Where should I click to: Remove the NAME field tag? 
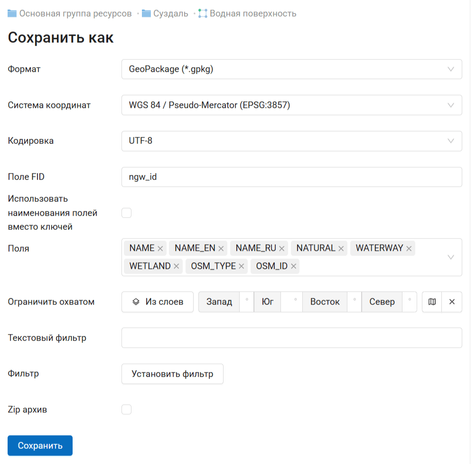(x=160, y=248)
